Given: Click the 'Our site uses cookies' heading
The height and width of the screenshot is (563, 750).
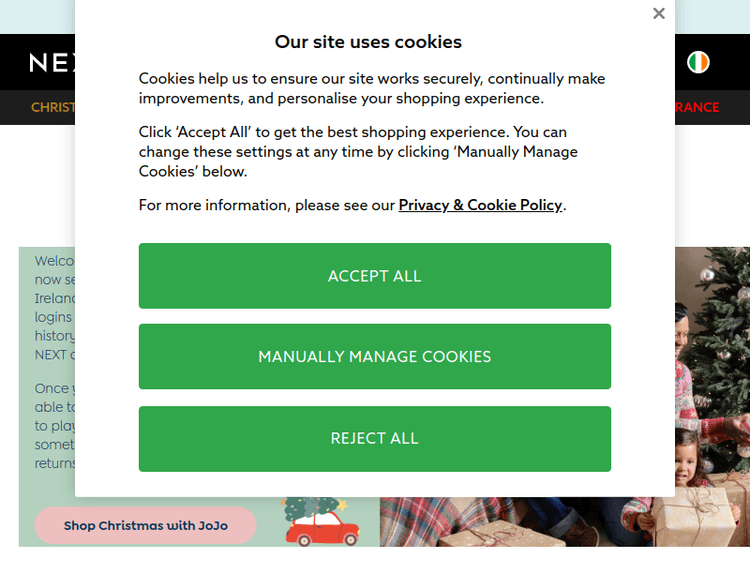Looking at the screenshot, I should point(368,42).
